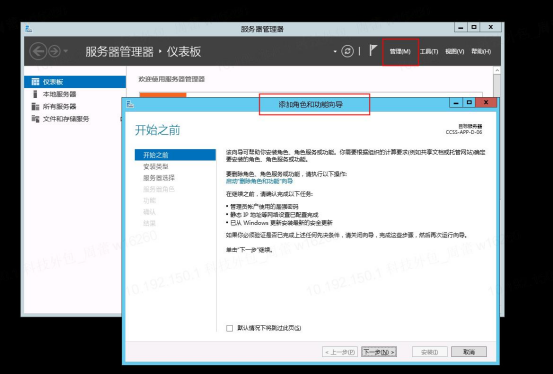Select the 开始之前 wizard step
The image size is (553, 374).
(175, 155)
